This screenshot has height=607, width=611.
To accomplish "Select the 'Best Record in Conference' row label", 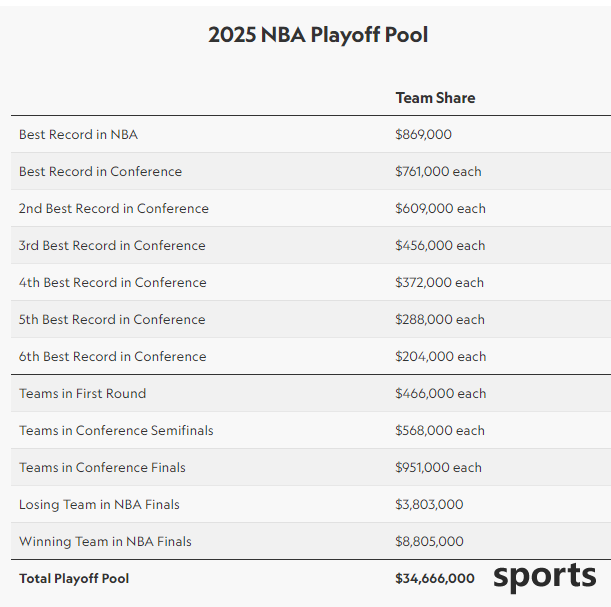I will [x=101, y=171].
